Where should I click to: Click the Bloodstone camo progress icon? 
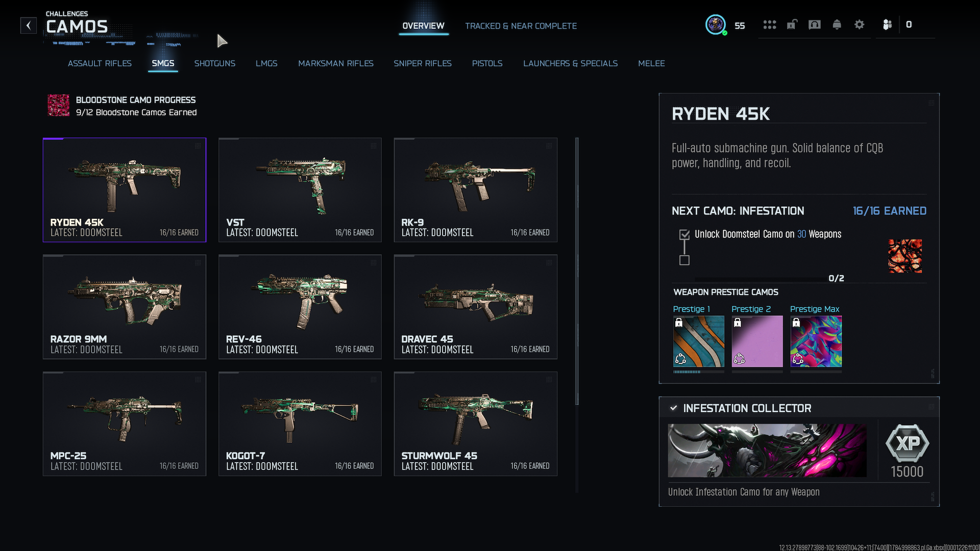pyautogui.click(x=58, y=106)
